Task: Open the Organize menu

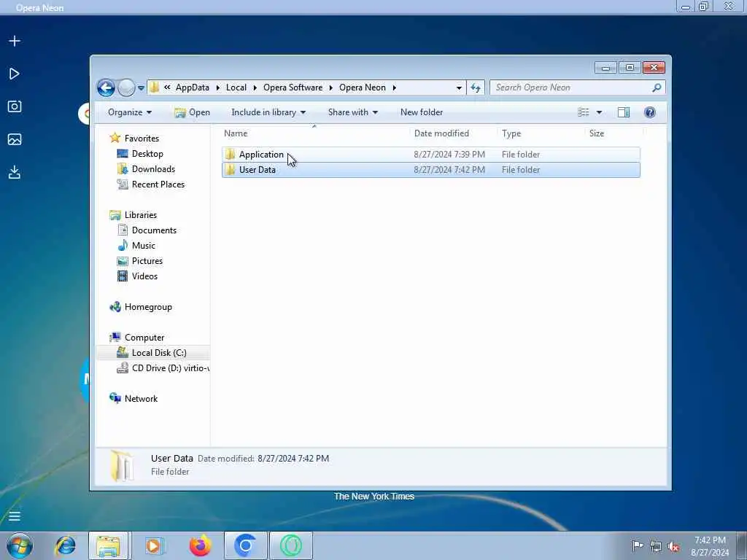Action: pyautogui.click(x=130, y=112)
